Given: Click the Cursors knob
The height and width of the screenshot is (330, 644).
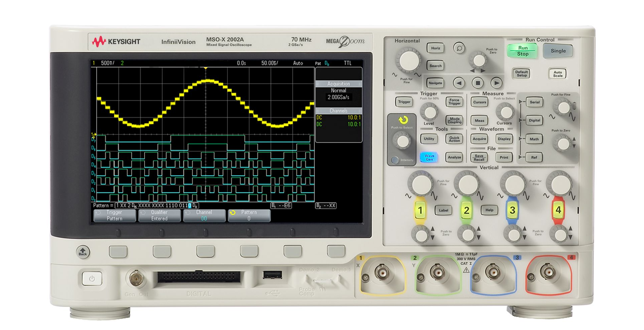Looking at the screenshot, I should [504, 112].
